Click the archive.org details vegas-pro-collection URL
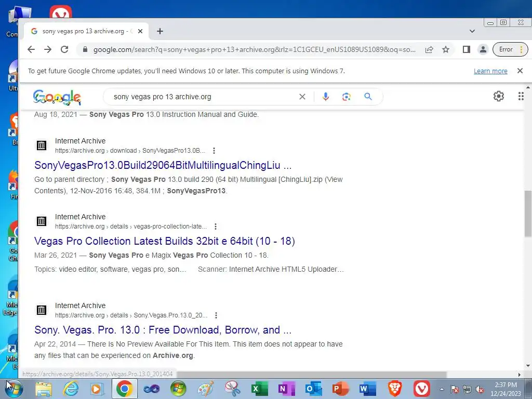 [131, 227]
